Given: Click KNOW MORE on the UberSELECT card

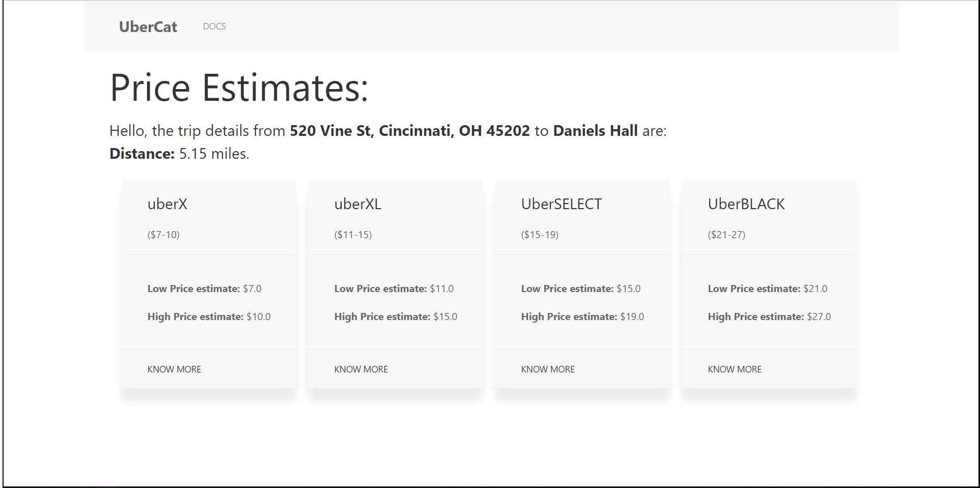Looking at the screenshot, I should [x=548, y=369].
